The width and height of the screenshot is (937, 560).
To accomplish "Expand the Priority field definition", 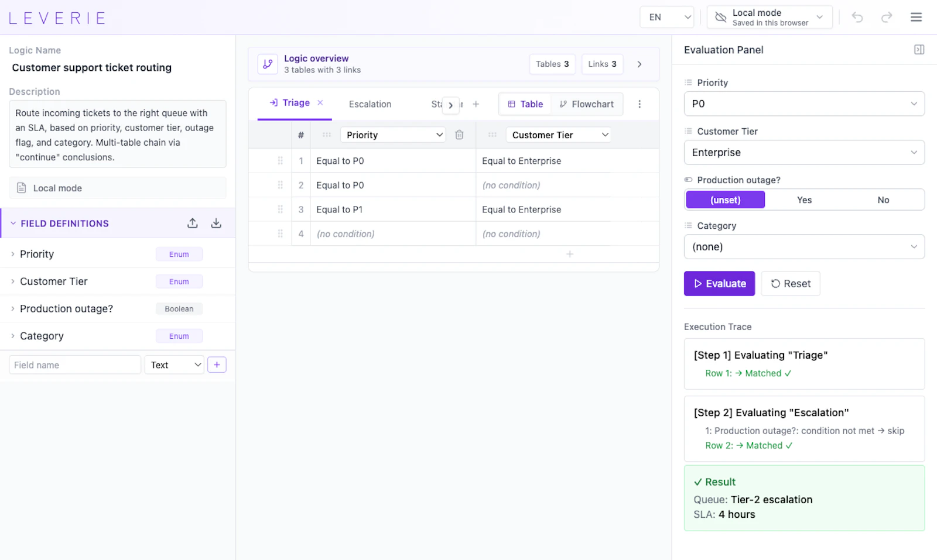I will click(x=13, y=254).
